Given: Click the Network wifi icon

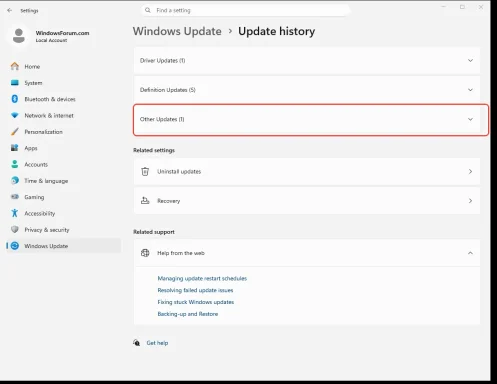Looking at the screenshot, I should pyautogui.click(x=15, y=115).
